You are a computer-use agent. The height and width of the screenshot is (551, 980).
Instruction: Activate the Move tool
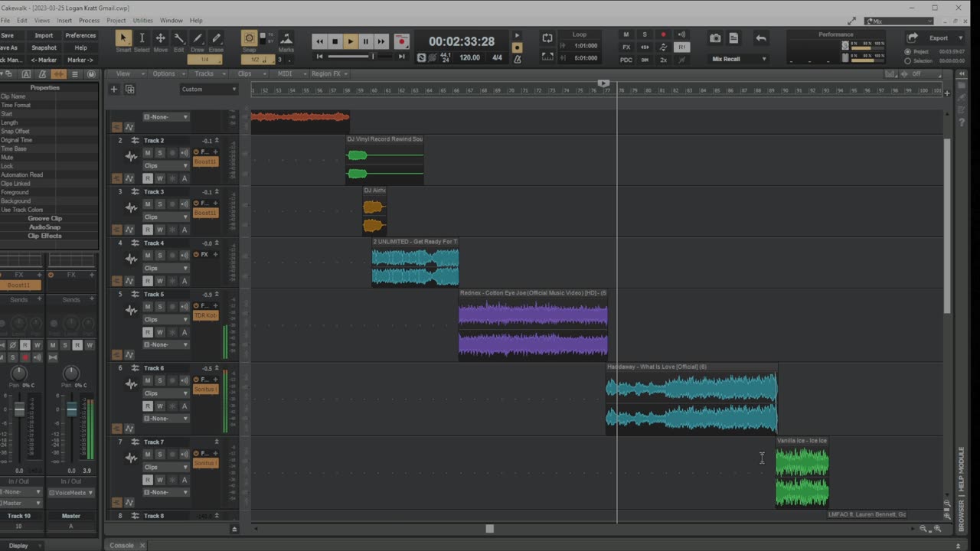(160, 38)
